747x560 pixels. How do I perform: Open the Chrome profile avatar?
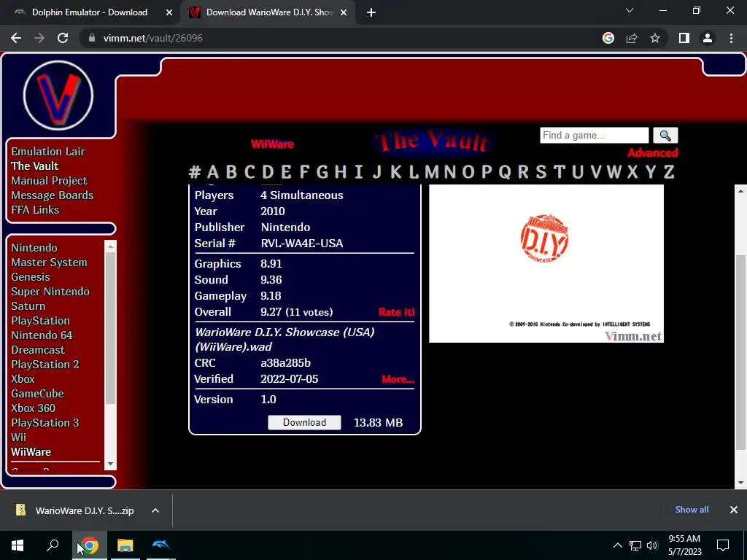[x=708, y=38]
